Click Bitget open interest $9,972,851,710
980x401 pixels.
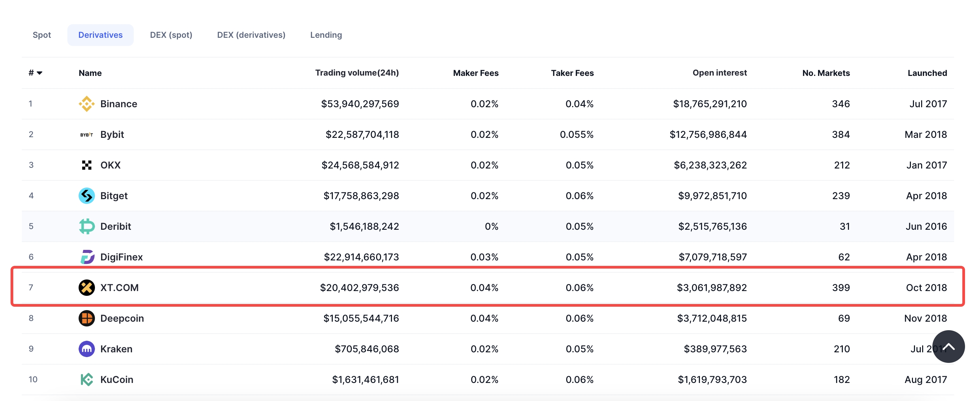coord(712,196)
